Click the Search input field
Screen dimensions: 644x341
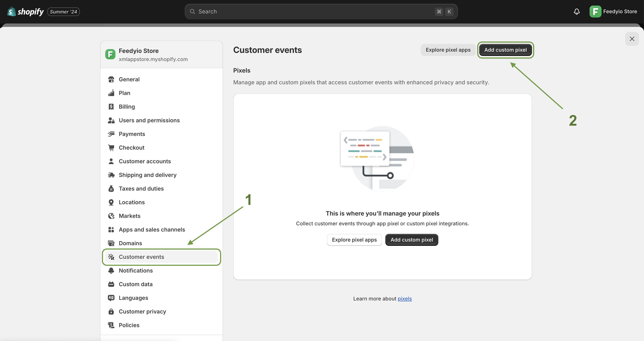[x=321, y=12]
